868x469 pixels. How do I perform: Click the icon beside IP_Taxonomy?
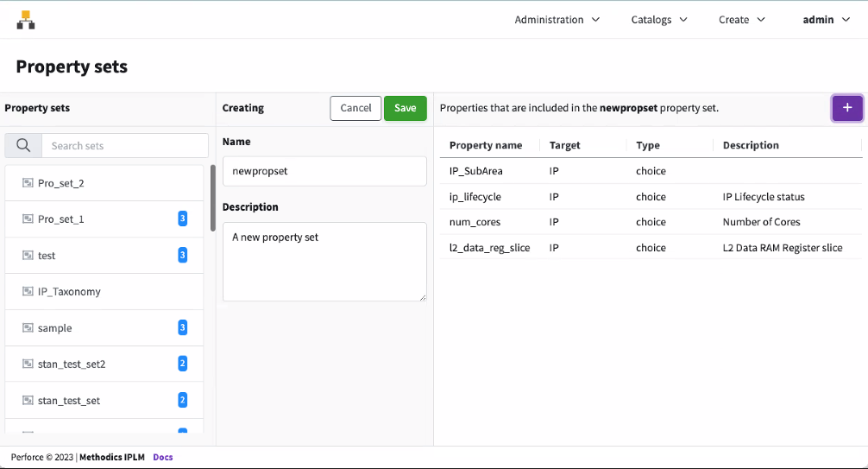[x=28, y=292]
